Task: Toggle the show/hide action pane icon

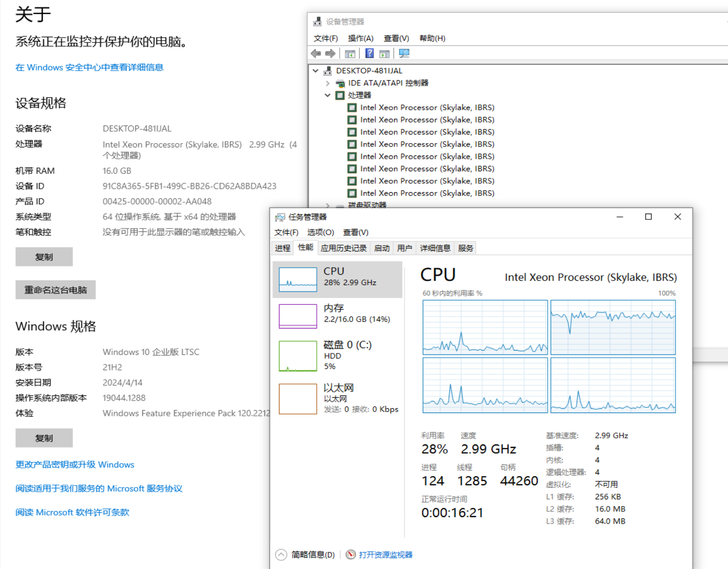Action: pyautogui.click(x=385, y=54)
